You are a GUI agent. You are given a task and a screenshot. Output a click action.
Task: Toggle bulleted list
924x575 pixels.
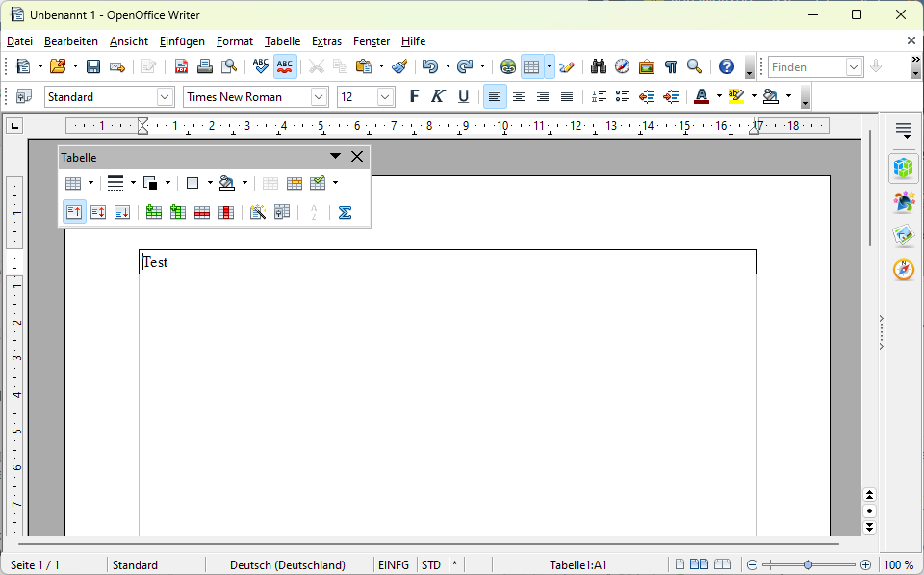coord(623,96)
